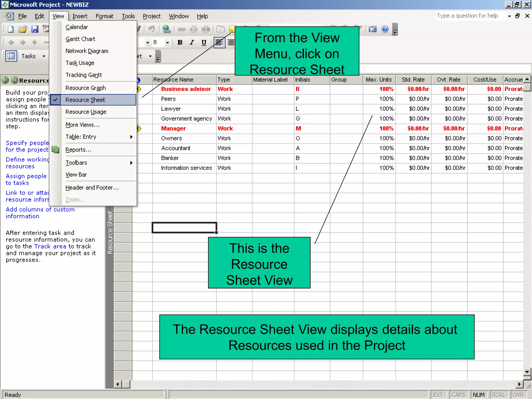Click the side pane Forward arrow icon

pos(15,80)
